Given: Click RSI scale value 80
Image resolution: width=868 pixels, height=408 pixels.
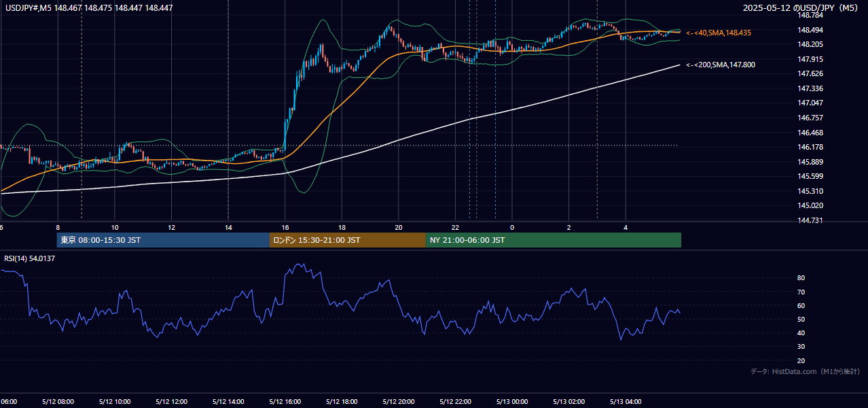Looking at the screenshot, I should pos(801,278).
